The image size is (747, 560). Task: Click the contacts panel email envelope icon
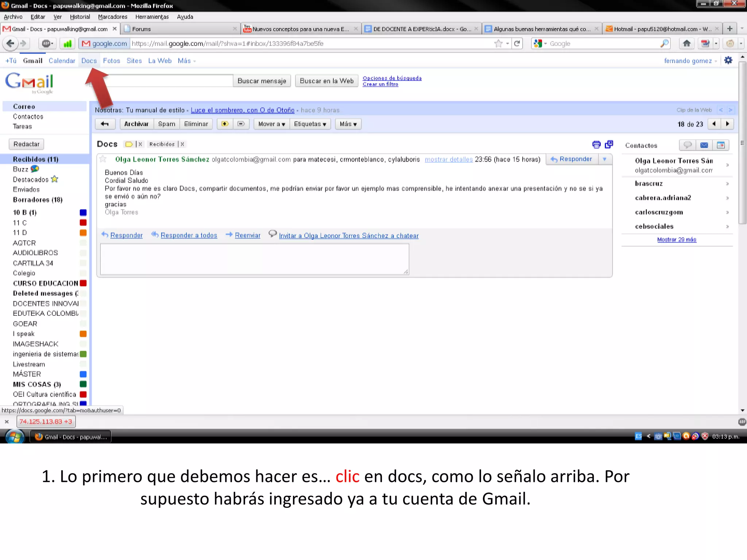(704, 145)
